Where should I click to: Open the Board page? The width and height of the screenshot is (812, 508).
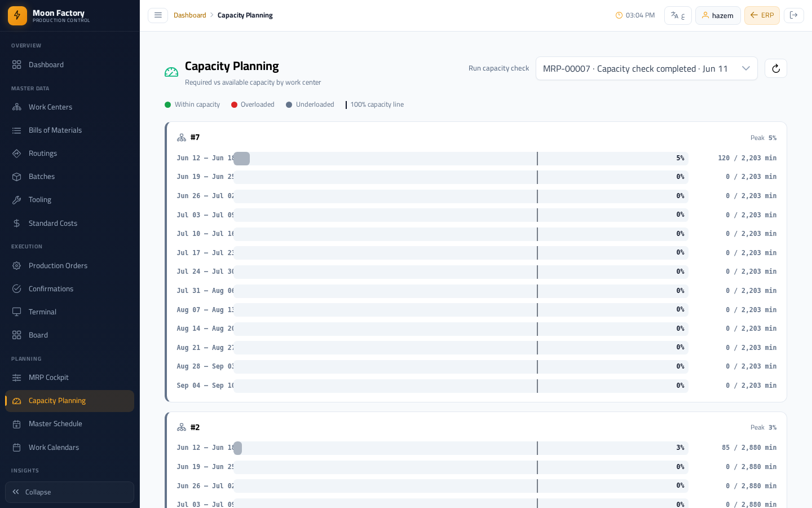pyautogui.click(x=70, y=335)
